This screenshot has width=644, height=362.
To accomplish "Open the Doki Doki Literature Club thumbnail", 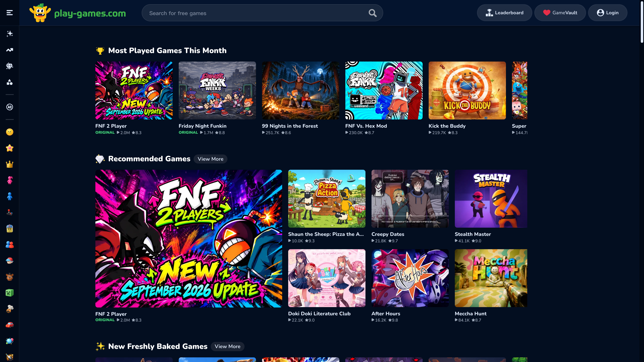I will (327, 278).
